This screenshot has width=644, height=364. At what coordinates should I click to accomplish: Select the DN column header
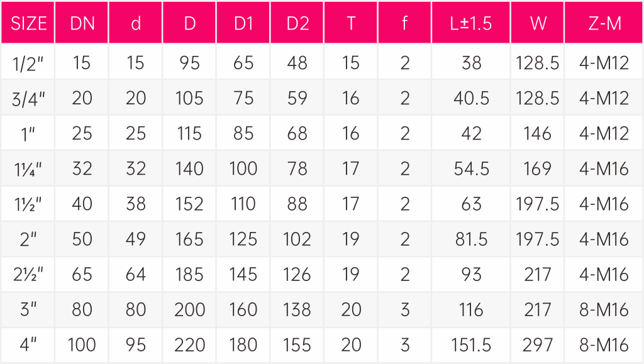point(82,23)
